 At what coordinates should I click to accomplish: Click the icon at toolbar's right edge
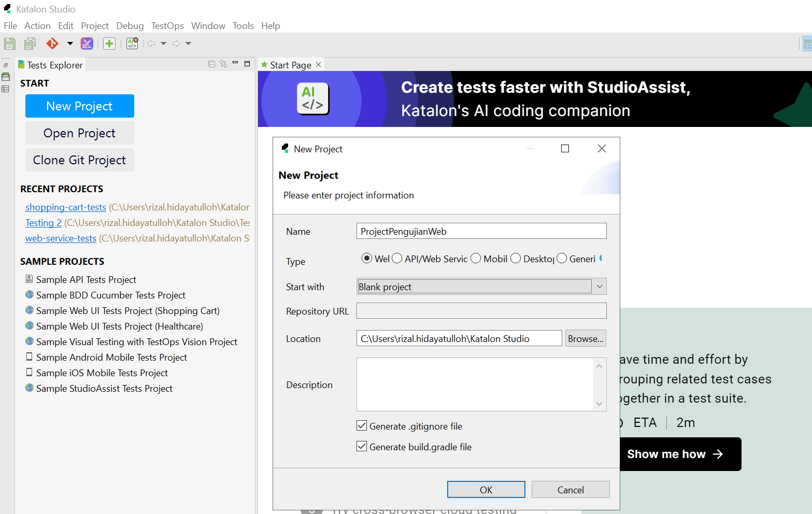pyautogui.click(x=807, y=44)
